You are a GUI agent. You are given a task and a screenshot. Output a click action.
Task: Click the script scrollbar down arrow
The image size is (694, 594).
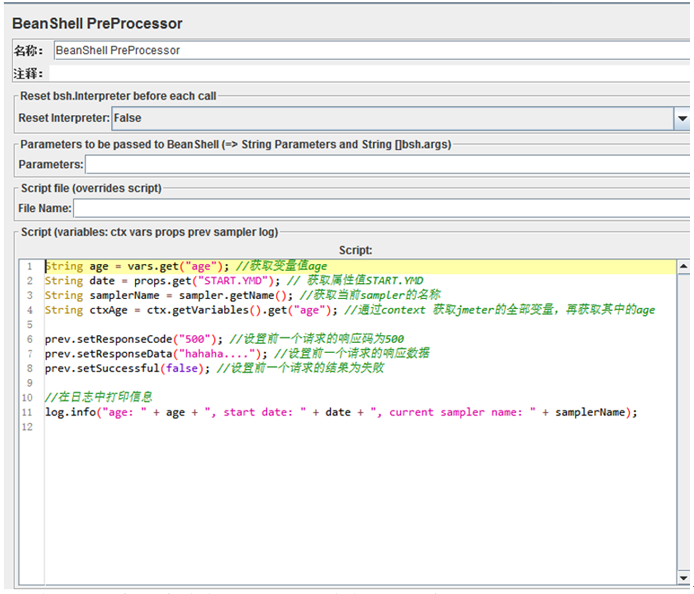tap(683, 578)
